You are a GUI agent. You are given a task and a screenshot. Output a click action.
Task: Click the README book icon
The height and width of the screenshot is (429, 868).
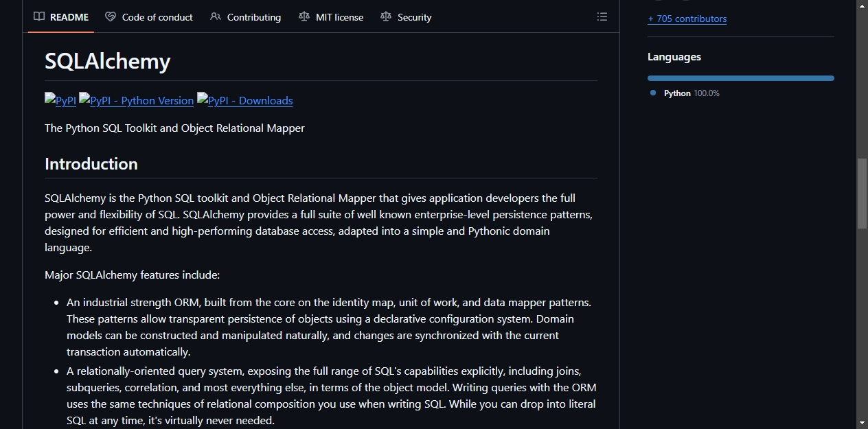[x=39, y=16]
